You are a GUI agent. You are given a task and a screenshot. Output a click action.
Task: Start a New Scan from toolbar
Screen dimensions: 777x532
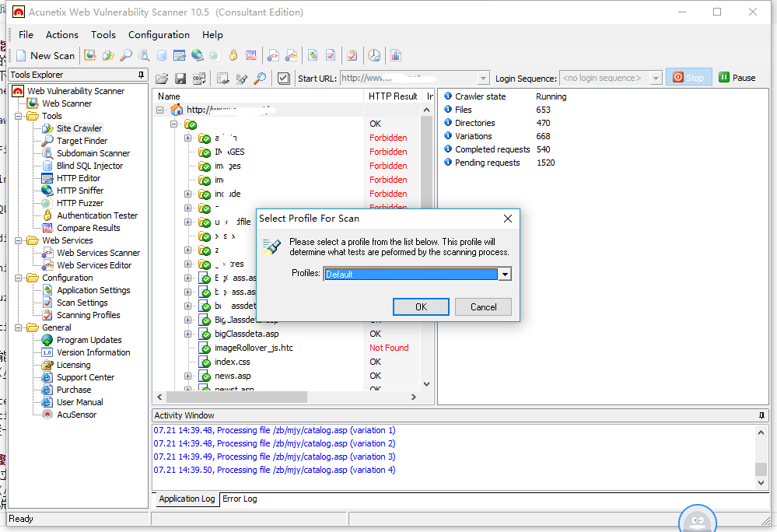point(46,55)
